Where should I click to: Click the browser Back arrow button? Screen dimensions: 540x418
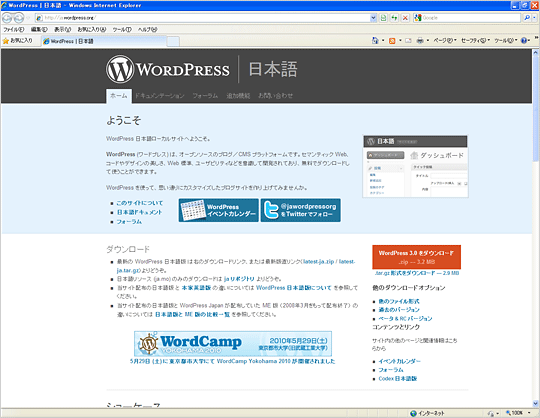point(7,18)
